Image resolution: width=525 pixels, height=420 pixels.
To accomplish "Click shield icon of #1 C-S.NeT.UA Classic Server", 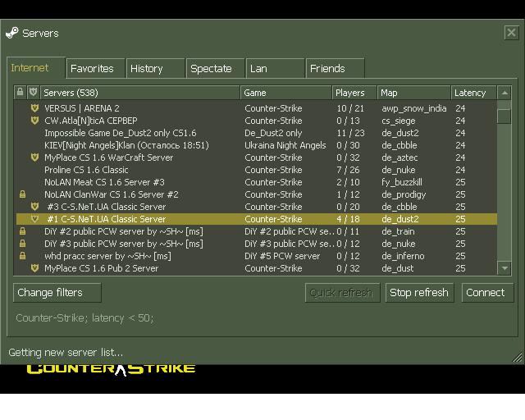I will point(34,219).
